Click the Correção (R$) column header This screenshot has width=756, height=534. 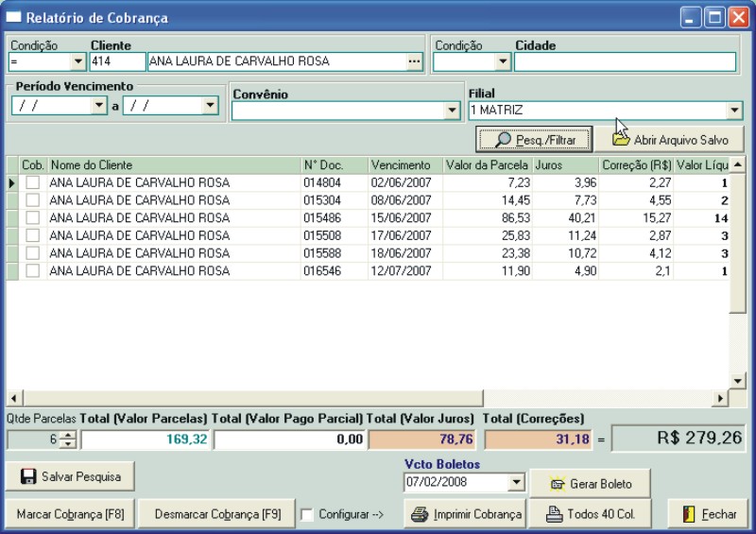coord(636,165)
